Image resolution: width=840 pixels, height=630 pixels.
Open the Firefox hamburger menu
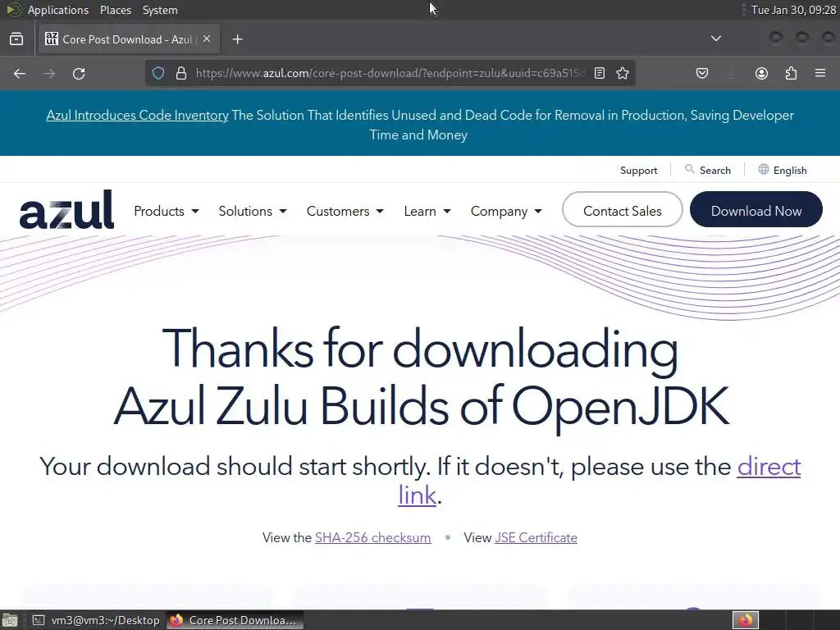click(820, 73)
